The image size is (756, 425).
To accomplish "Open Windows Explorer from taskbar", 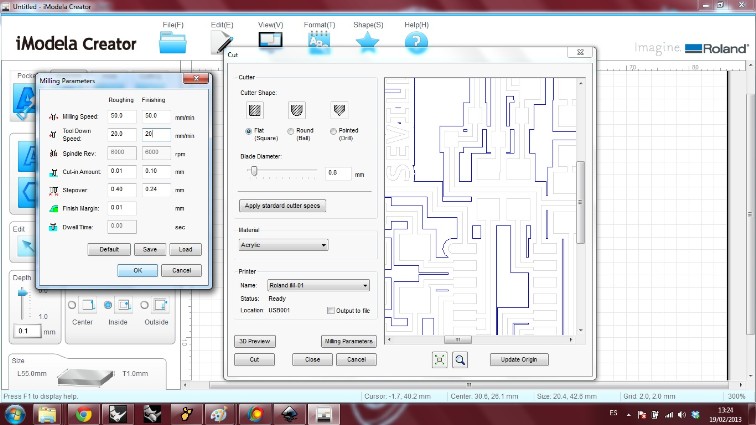I will (x=47, y=414).
